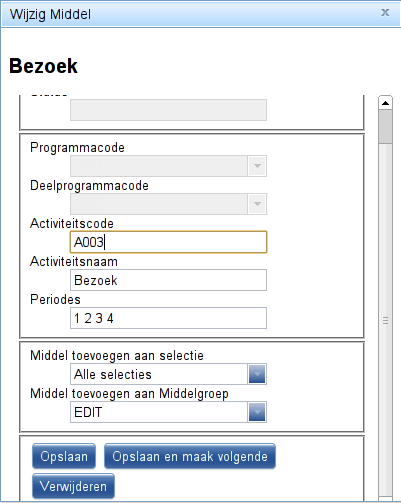The width and height of the screenshot is (401, 503).
Task: Click the Periodes field showing 1 2 3 4
Action: (x=168, y=318)
